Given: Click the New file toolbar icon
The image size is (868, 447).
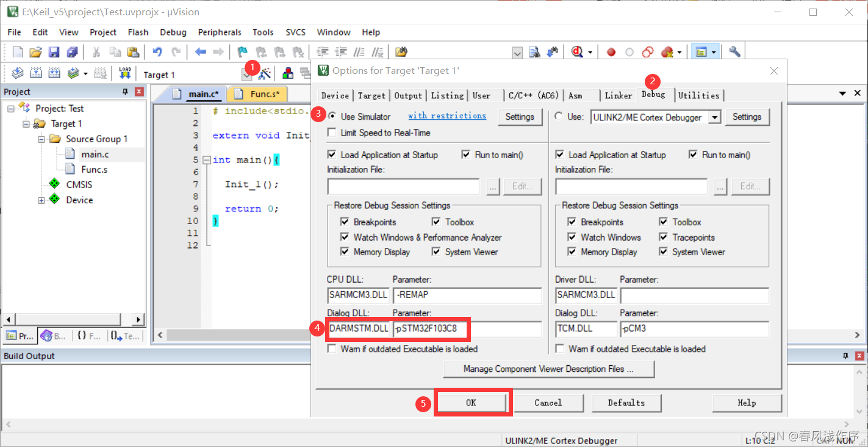Looking at the screenshot, I should pyautogui.click(x=18, y=52).
